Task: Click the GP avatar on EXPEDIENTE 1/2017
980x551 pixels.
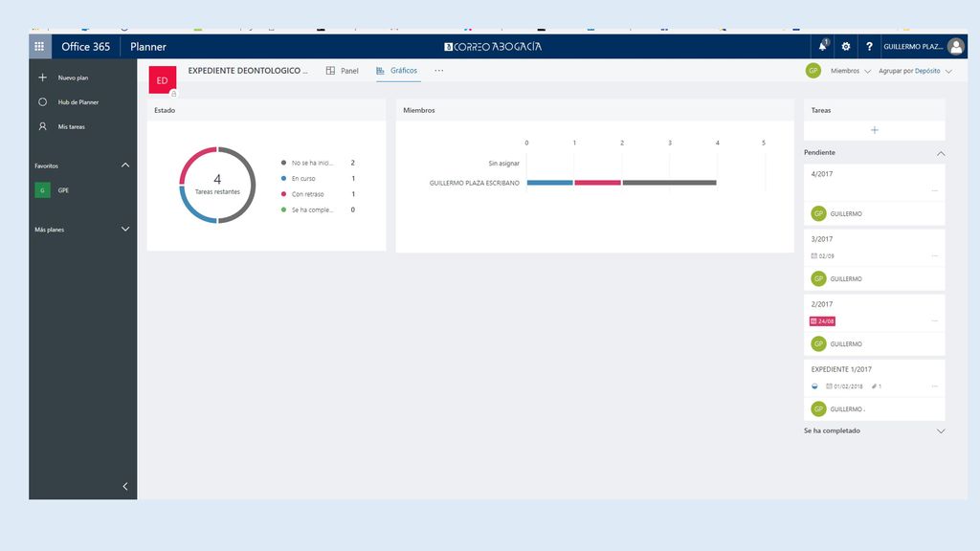Action: point(819,408)
